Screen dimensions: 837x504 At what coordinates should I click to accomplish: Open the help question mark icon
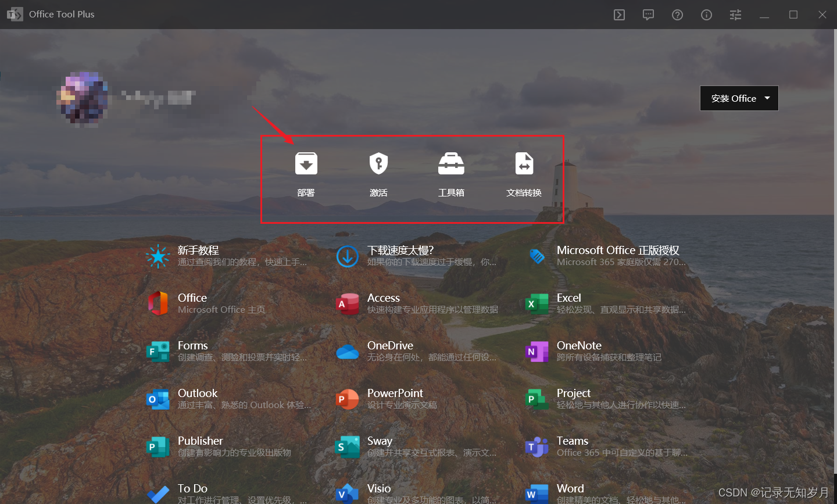[678, 15]
